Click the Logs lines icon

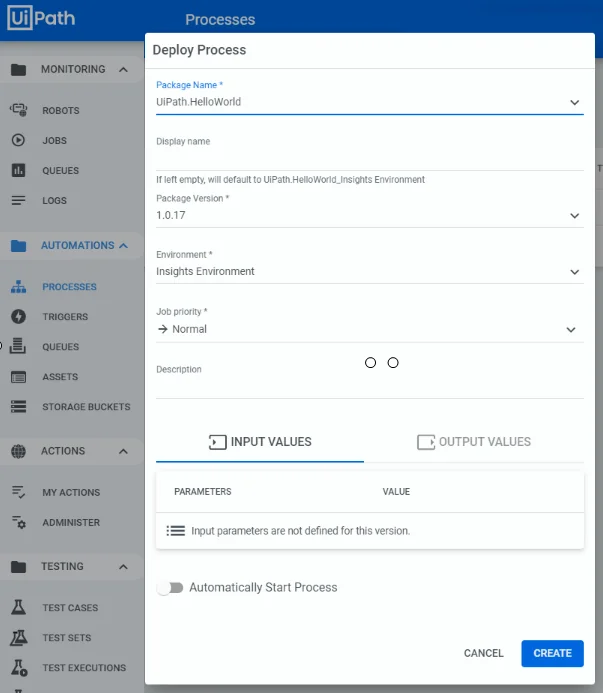18,200
